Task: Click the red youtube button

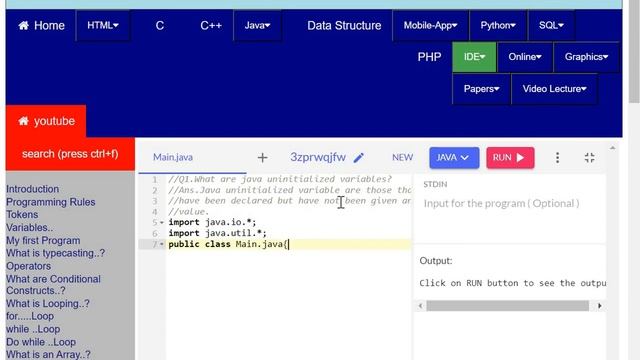Action: tap(46, 121)
